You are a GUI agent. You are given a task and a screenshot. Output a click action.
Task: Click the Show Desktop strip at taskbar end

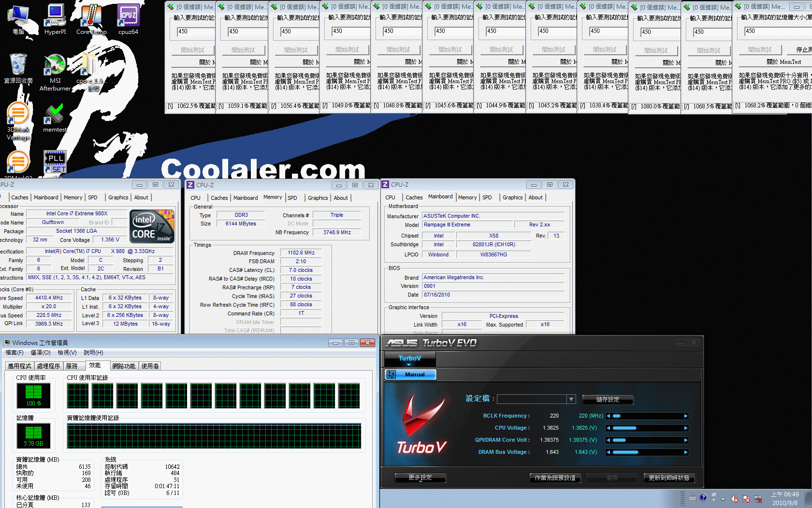click(809, 498)
